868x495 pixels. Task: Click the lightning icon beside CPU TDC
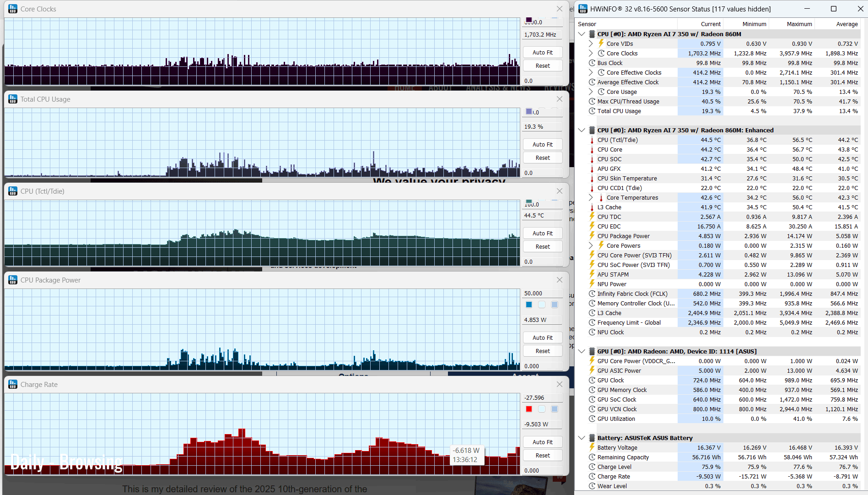592,217
